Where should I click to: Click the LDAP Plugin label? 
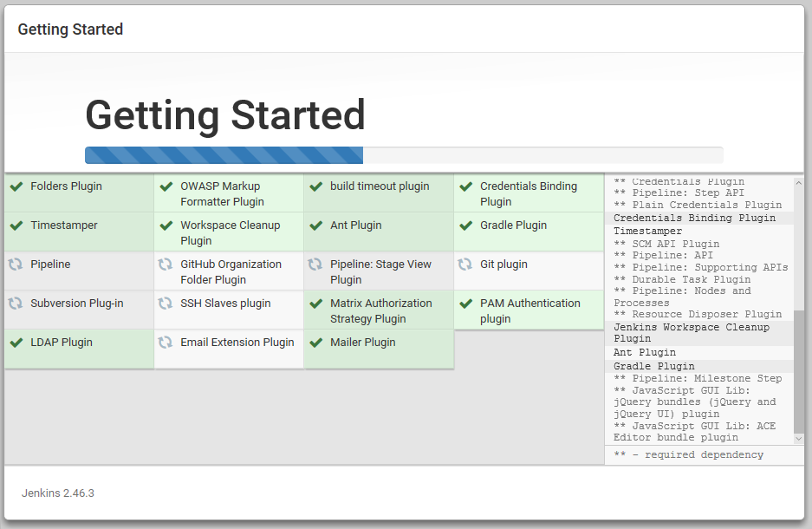click(x=62, y=343)
